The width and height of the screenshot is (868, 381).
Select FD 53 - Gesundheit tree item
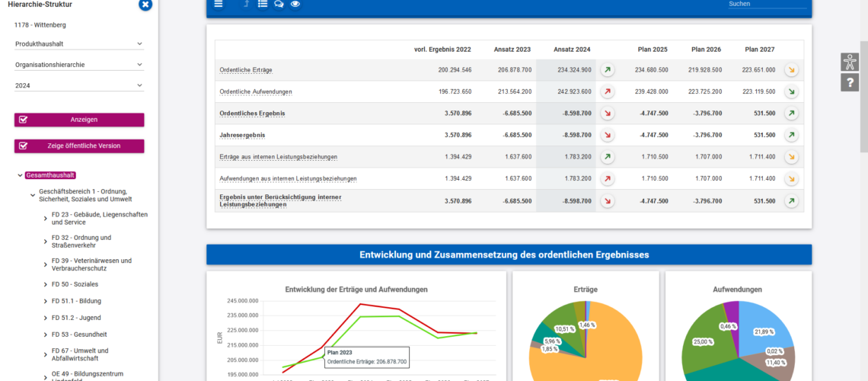coord(79,335)
